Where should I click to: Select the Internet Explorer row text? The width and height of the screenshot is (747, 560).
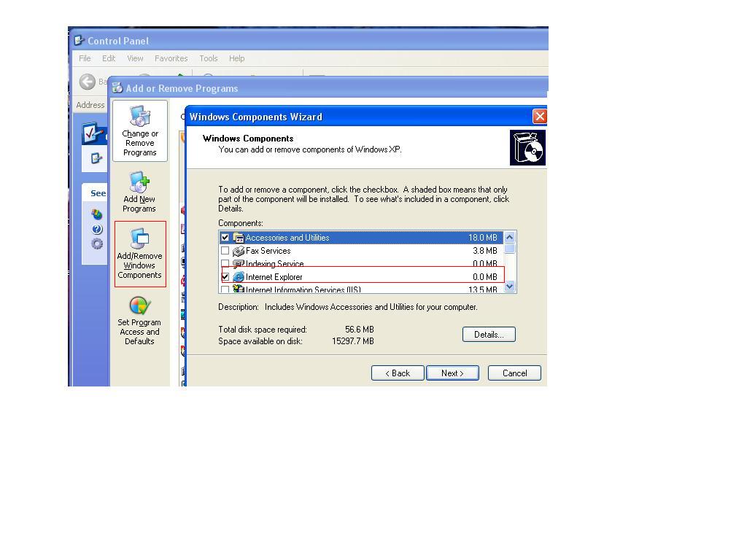[x=274, y=277]
